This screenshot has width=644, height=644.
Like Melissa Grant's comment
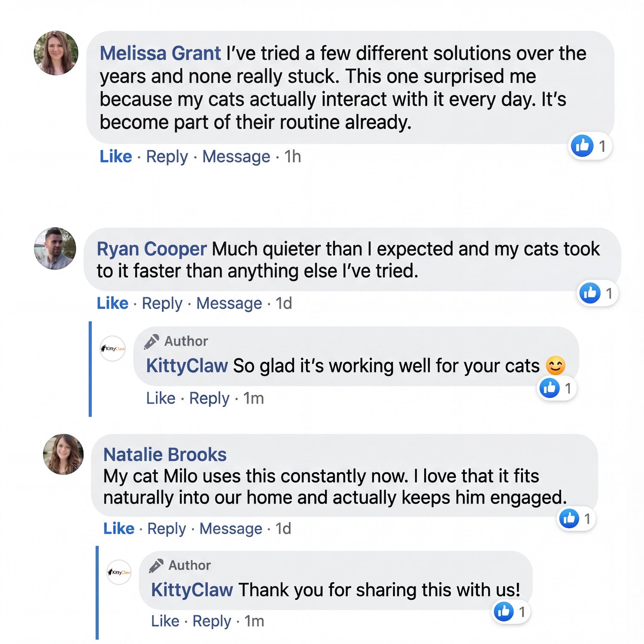[x=115, y=157]
